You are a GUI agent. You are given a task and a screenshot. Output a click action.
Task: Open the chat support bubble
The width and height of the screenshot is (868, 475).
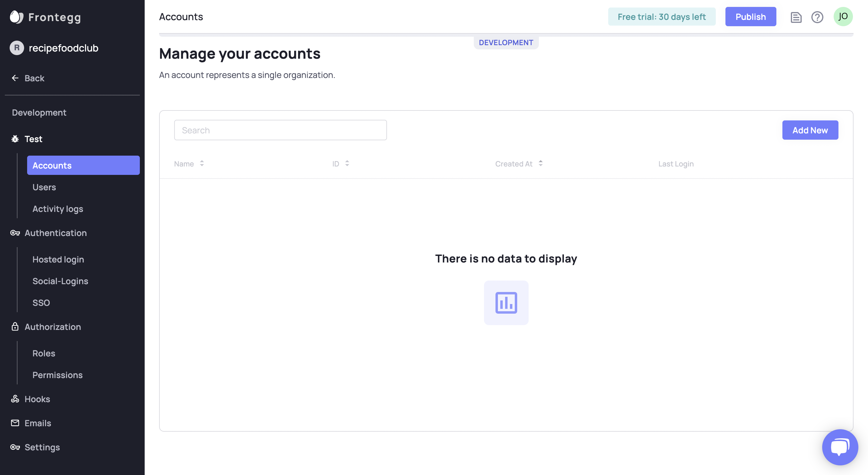pos(840,447)
